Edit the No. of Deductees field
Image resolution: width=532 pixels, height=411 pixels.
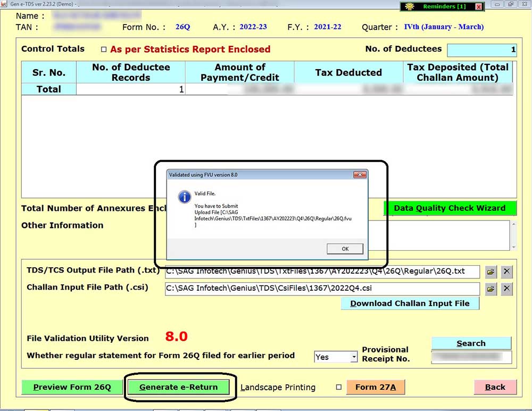click(x=481, y=50)
